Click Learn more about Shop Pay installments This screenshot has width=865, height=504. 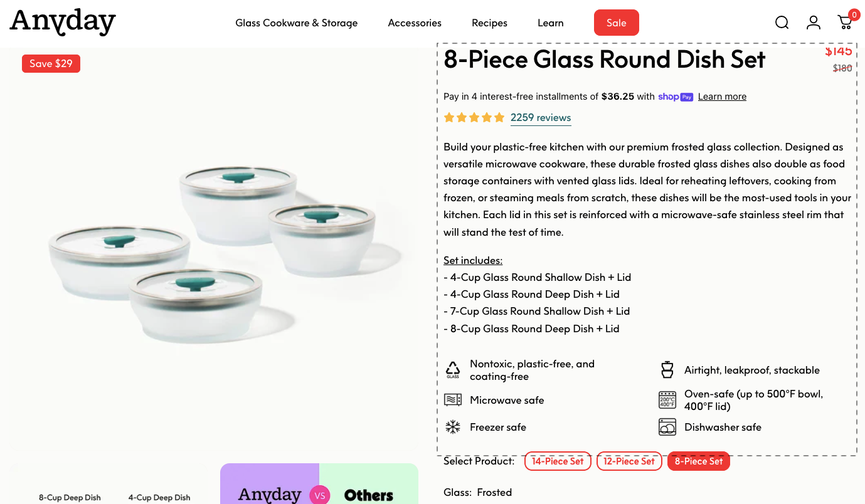point(722,96)
